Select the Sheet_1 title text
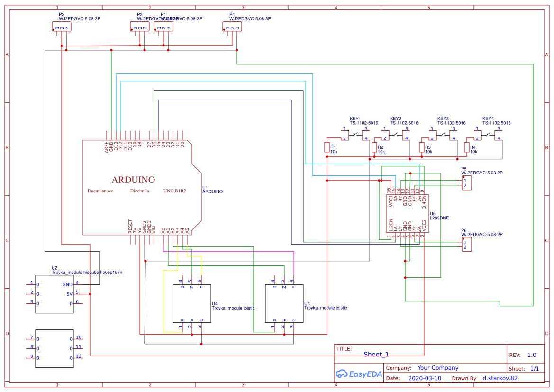554x392 pixels. pos(376,354)
